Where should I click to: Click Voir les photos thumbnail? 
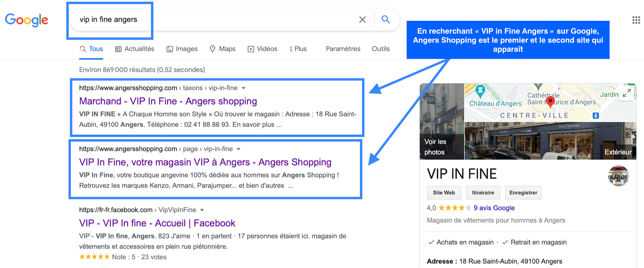pyautogui.click(x=442, y=122)
